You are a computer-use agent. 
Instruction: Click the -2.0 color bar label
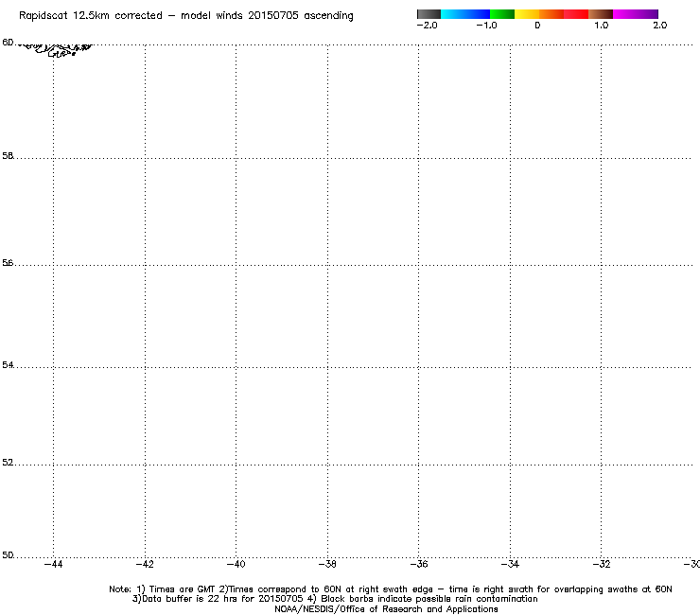click(x=427, y=26)
